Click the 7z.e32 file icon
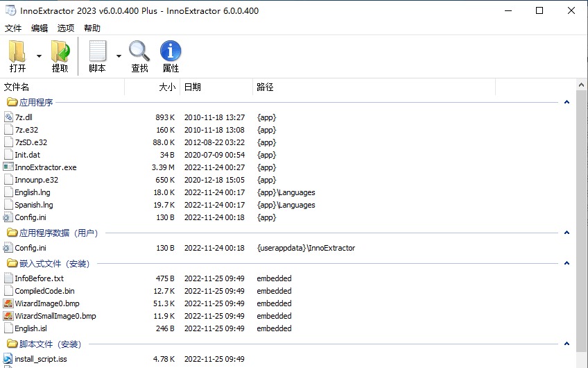 point(8,130)
